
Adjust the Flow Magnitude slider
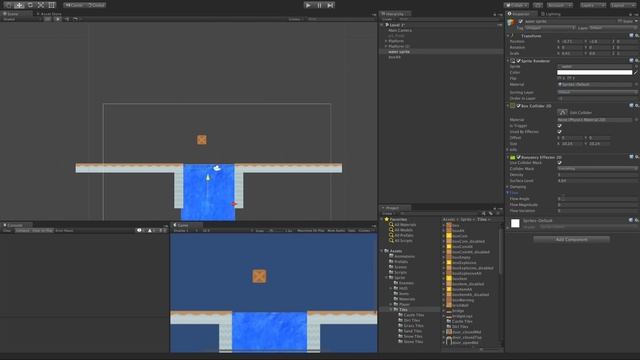coord(597,204)
